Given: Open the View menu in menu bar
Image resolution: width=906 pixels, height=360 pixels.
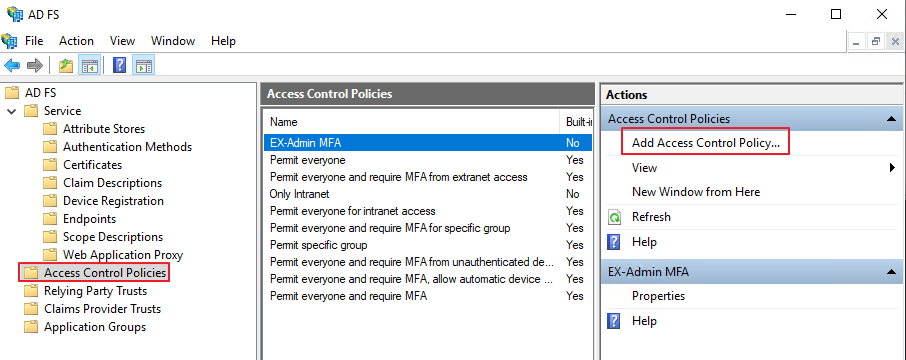Looking at the screenshot, I should point(122,41).
